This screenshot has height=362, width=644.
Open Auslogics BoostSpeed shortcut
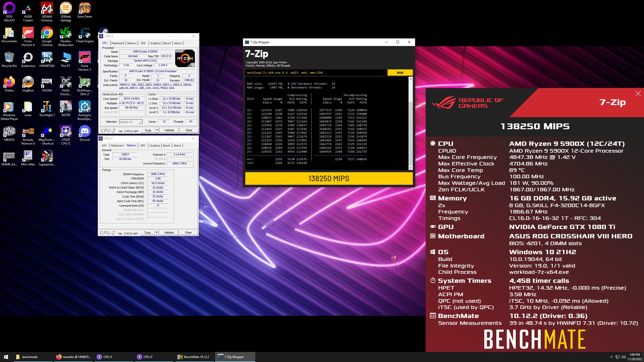(85, 110)
